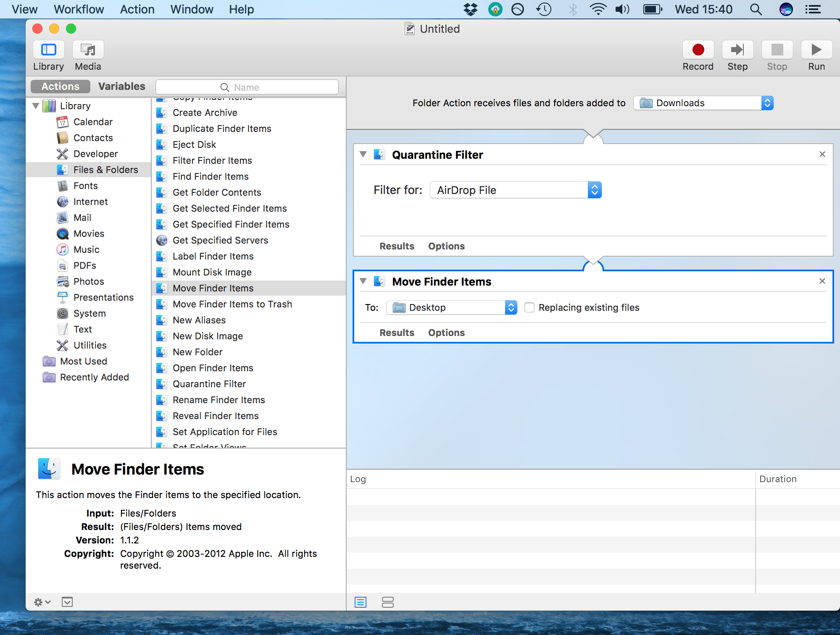This screenshot has height=635, width=840.
Task: Enable Replacing existing files checkbox
Action: (529, 307)
